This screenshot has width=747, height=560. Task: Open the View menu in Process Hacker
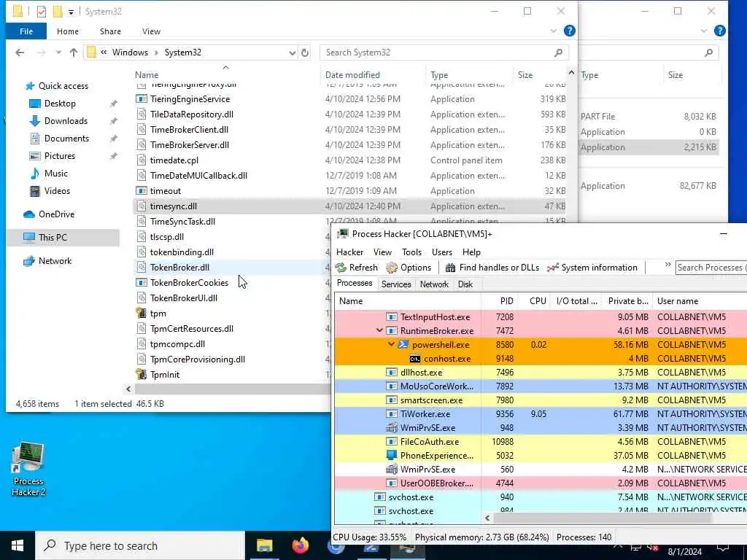382,252
